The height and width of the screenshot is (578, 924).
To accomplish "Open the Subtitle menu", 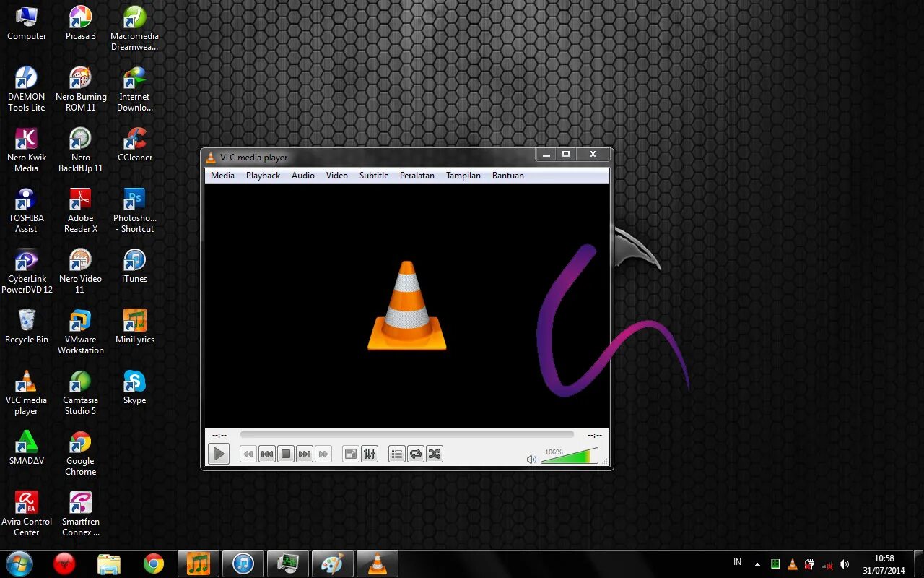I will [374, 176].
